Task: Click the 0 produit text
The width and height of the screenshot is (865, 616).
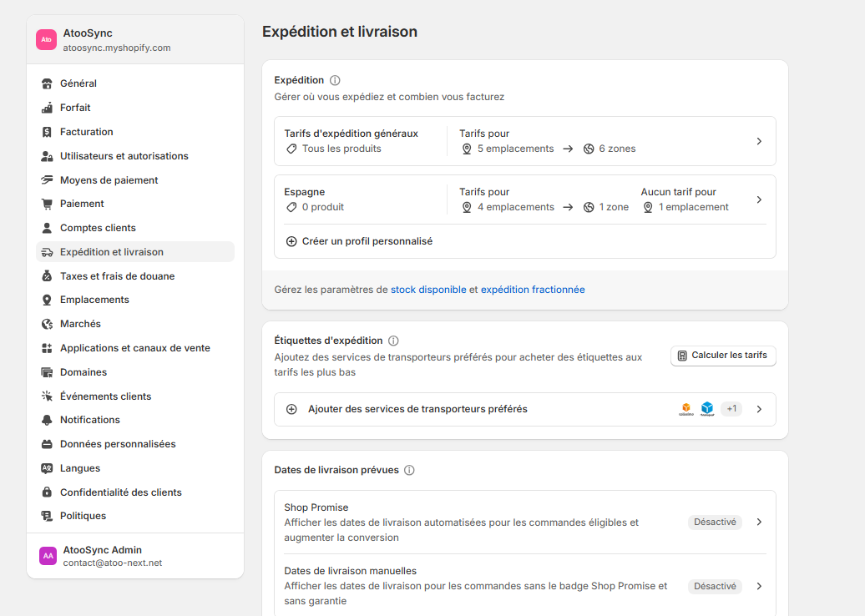Action: click(323, 207)
